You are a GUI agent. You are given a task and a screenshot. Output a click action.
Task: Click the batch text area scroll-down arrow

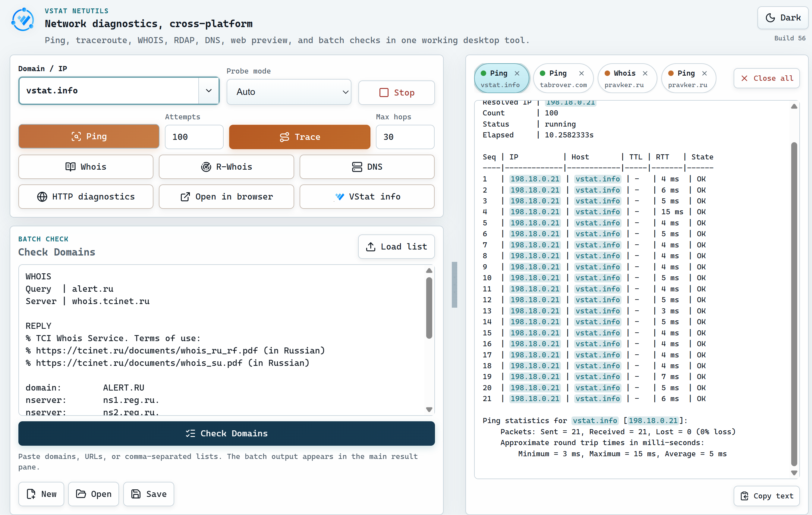(429, 410)
